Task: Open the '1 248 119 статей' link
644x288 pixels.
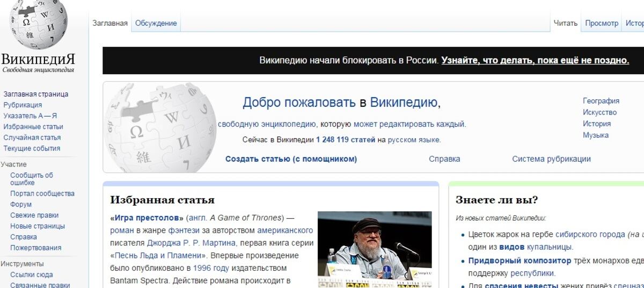Action: [x=346, y=140]
